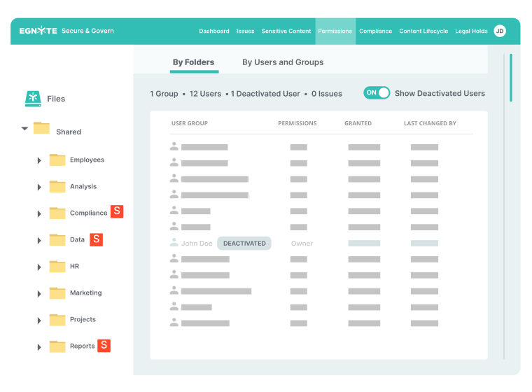Switch to By Users and Groups tab
The height and width of the screenshot is (392, 532).
pos(283,62)
